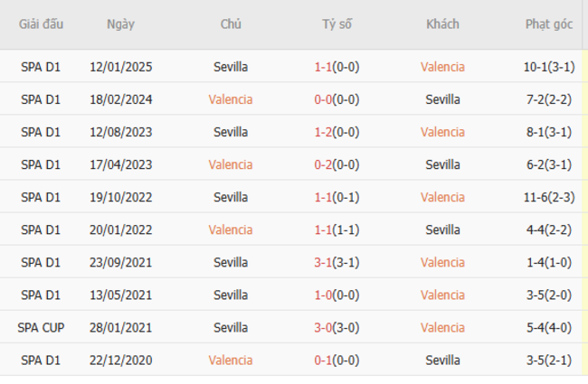The width and height of the screenshot is (588, 384).
Task: Click the 'Giải đấu' column header
Action: click(41, 24)
